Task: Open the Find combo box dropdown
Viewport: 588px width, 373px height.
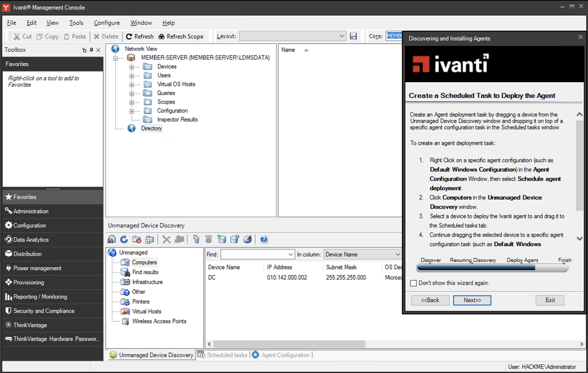Action: click(x=291, y=254)
